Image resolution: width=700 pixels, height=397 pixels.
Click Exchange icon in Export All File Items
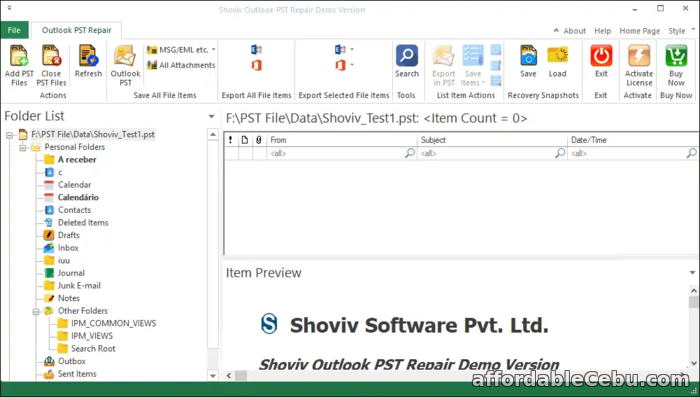(x=256, y=50)
